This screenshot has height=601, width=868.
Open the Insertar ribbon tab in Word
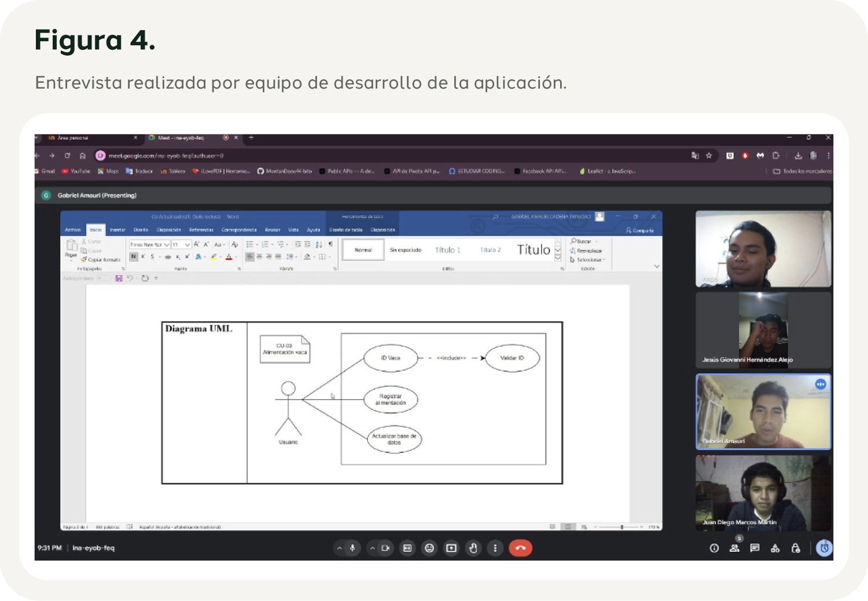point(117,230)
